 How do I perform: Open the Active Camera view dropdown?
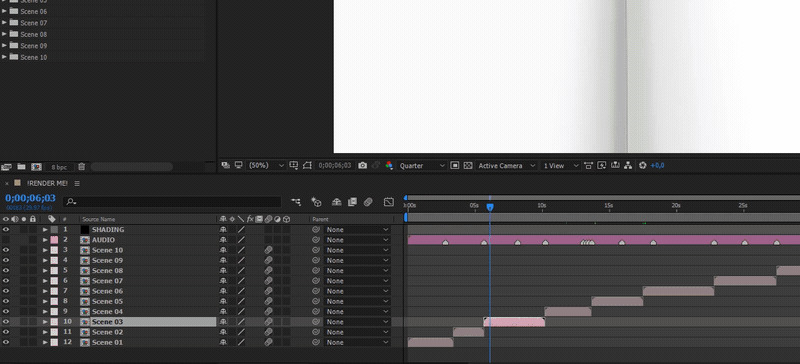[507, 165]
